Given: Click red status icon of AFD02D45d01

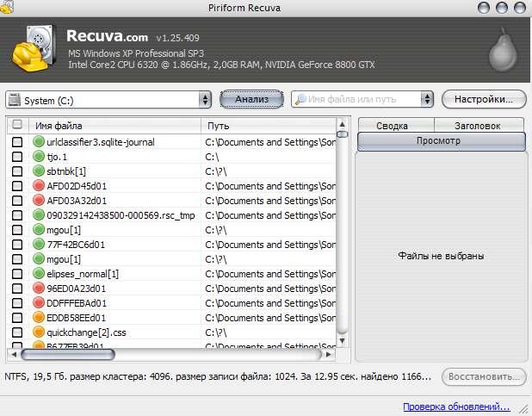Looking at the screenshot, I should 39,186.
